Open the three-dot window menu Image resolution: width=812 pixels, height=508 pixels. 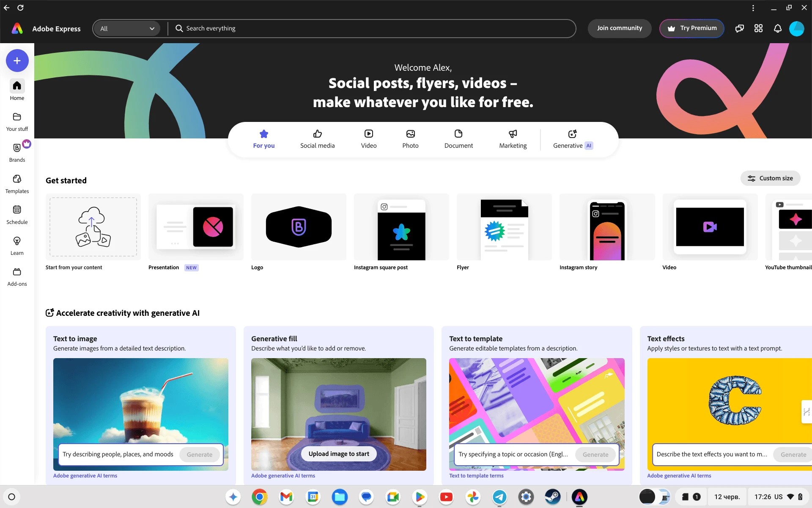tap(753, 8)
